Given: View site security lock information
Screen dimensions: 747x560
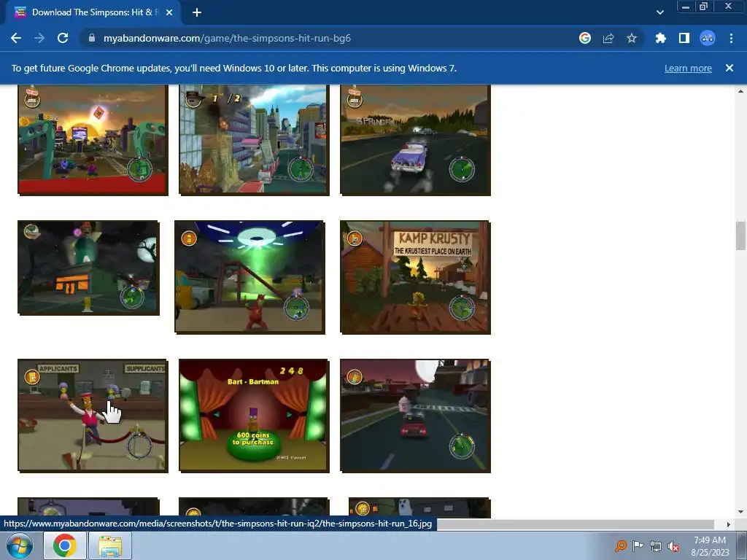Looking at the screenshot, I should (x=92, y=38).
